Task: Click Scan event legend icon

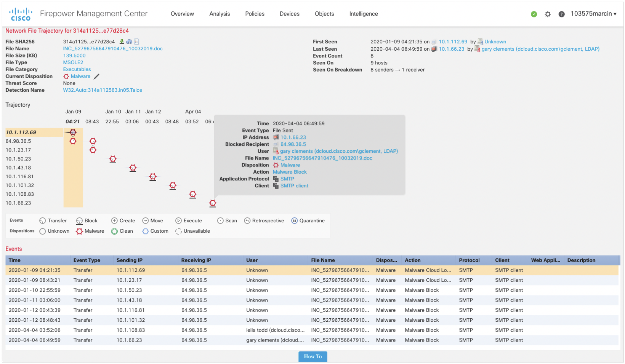Action: click(x=220, y=221)
